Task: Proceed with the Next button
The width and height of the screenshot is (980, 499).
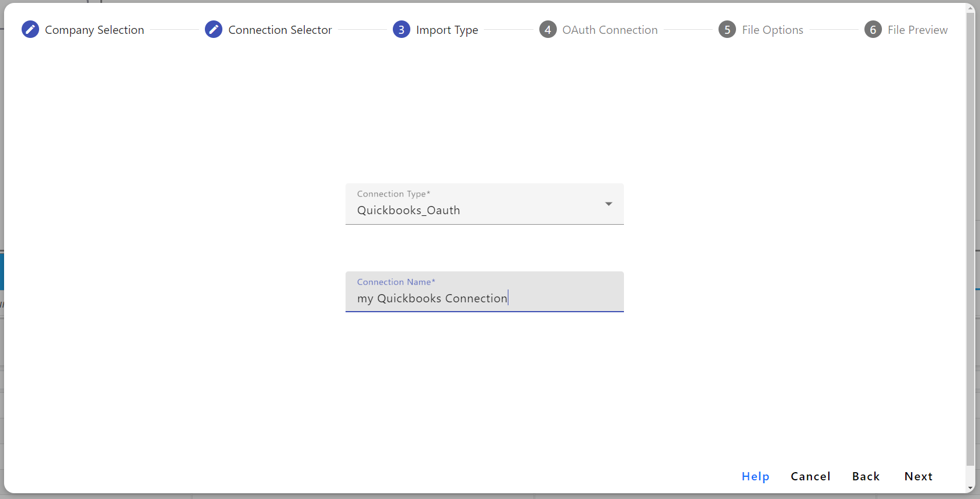Action: click(x=918, y=476)
